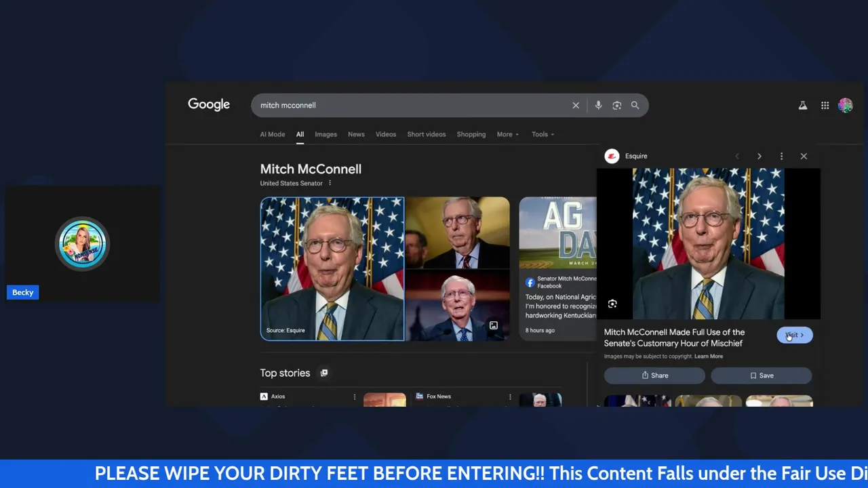Expand the More dropdown
Screen dimensions: 868x488
pos(508,134)
